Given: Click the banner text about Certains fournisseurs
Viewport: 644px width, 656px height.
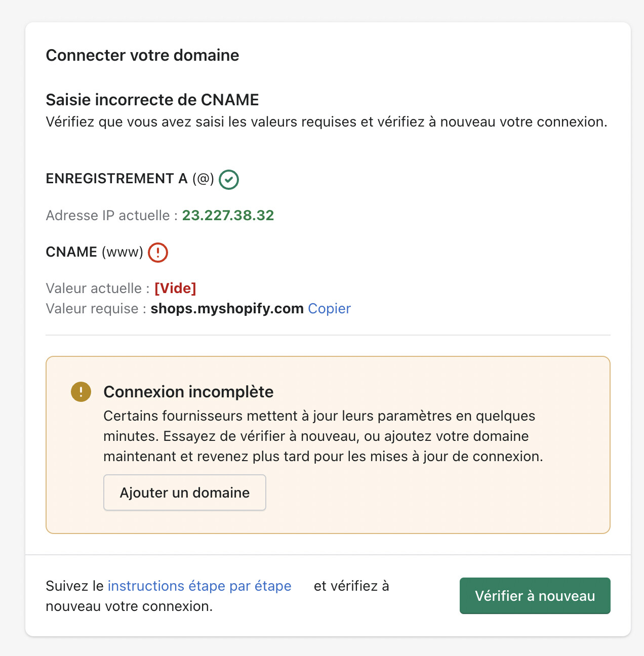Looking at the screenshot, I should point(323,436).
